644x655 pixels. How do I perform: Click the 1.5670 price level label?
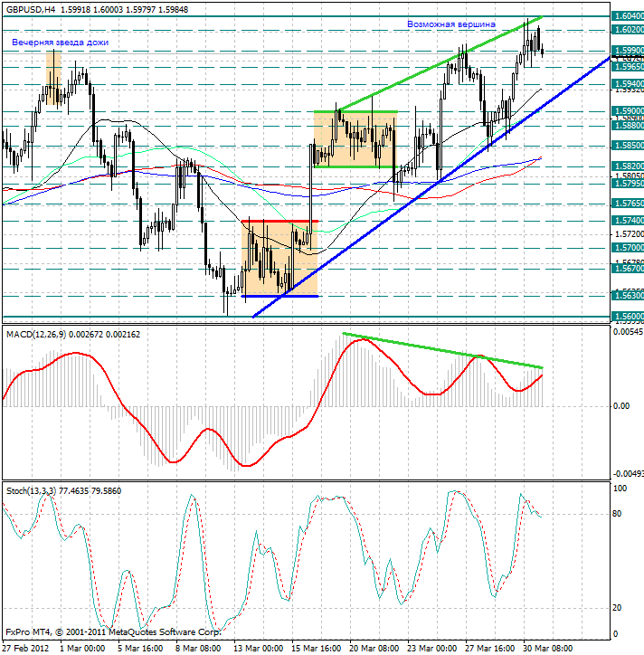tap(628, 268)
